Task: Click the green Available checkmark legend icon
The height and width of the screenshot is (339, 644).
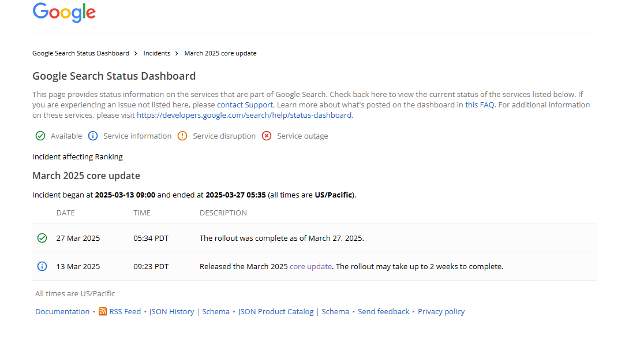Action: click(40, 136)
